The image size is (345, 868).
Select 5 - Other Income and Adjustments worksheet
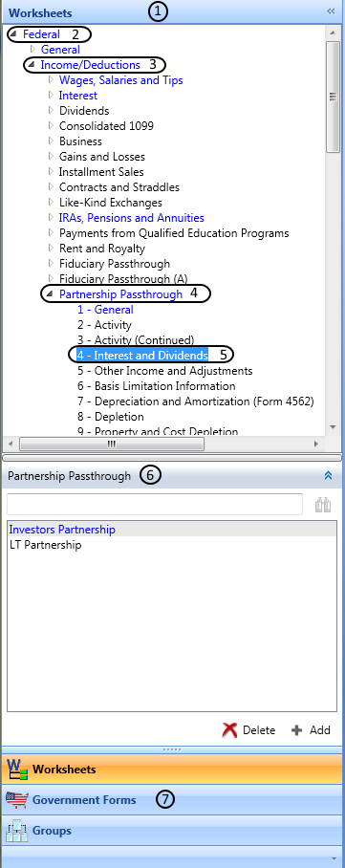coord(165,371)
